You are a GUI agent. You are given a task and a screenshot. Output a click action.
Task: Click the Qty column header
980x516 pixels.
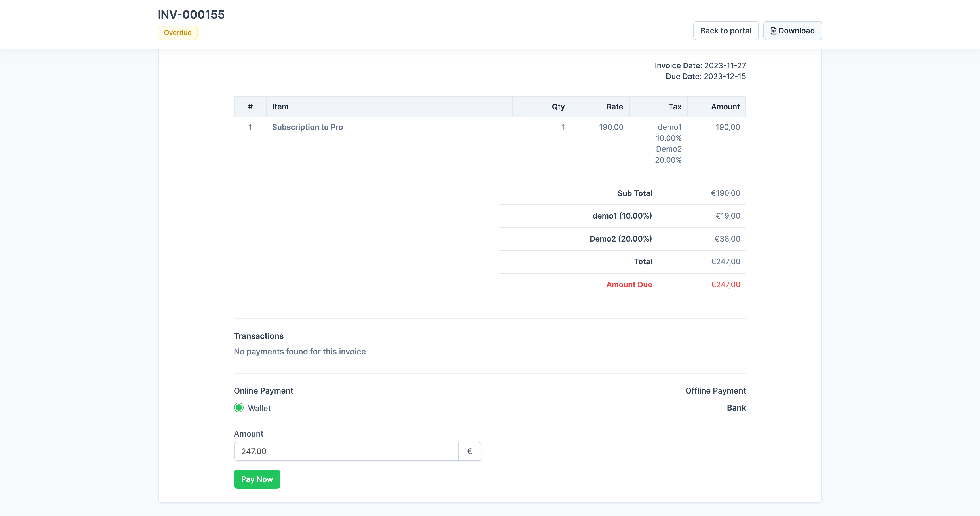tap(558, 107)
